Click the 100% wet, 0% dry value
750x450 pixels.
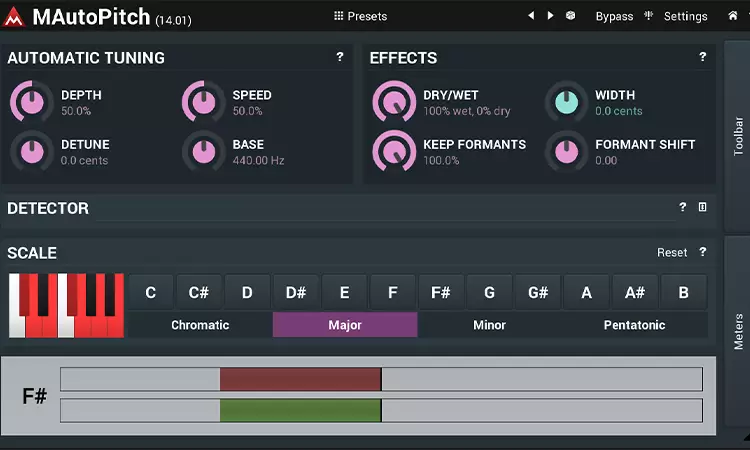[467, 111]
